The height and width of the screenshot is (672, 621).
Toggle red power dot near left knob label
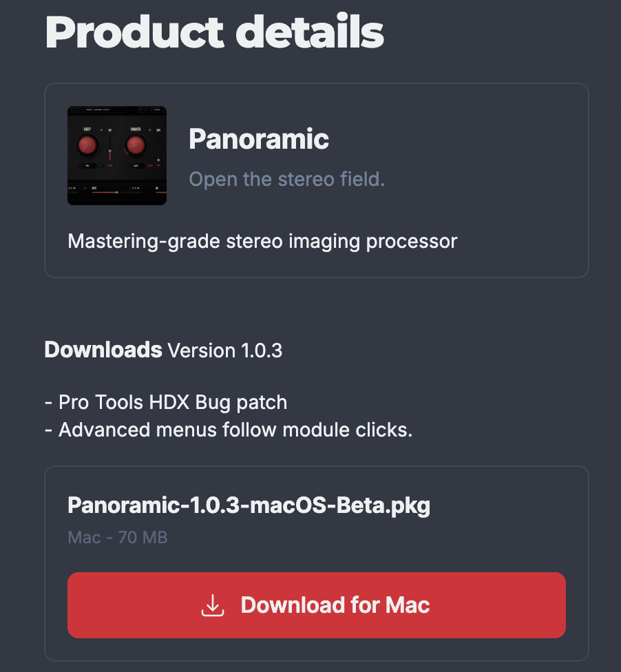coord(101,130)
